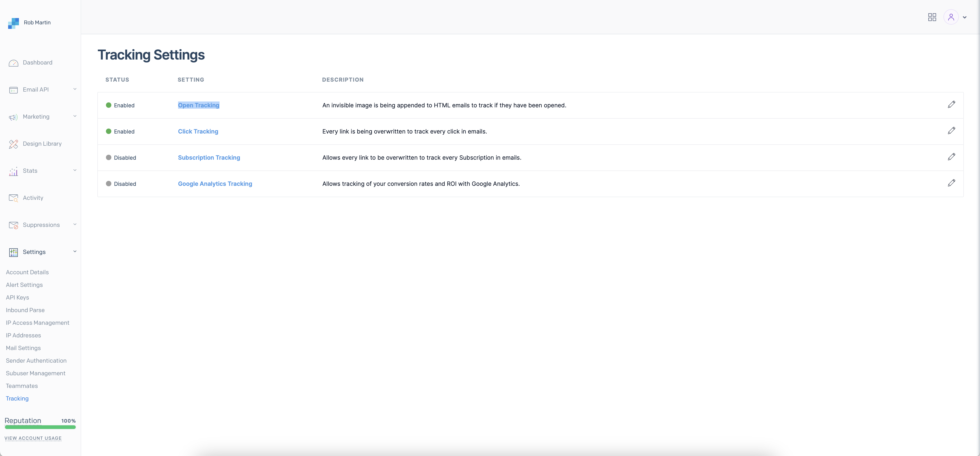Collapse the Settings section chevron

pos(75,251)
